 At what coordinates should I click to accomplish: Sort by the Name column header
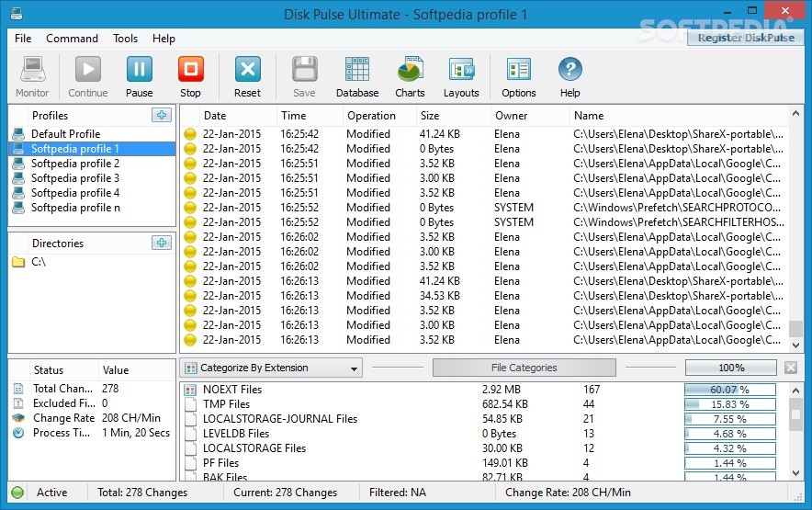point(679,116)
